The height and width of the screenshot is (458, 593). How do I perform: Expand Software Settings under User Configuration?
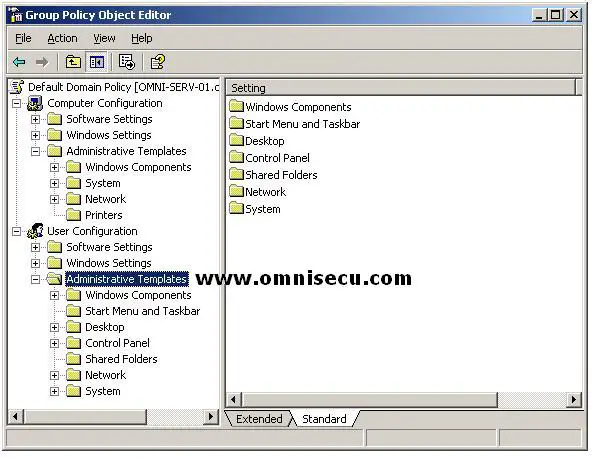36,247
